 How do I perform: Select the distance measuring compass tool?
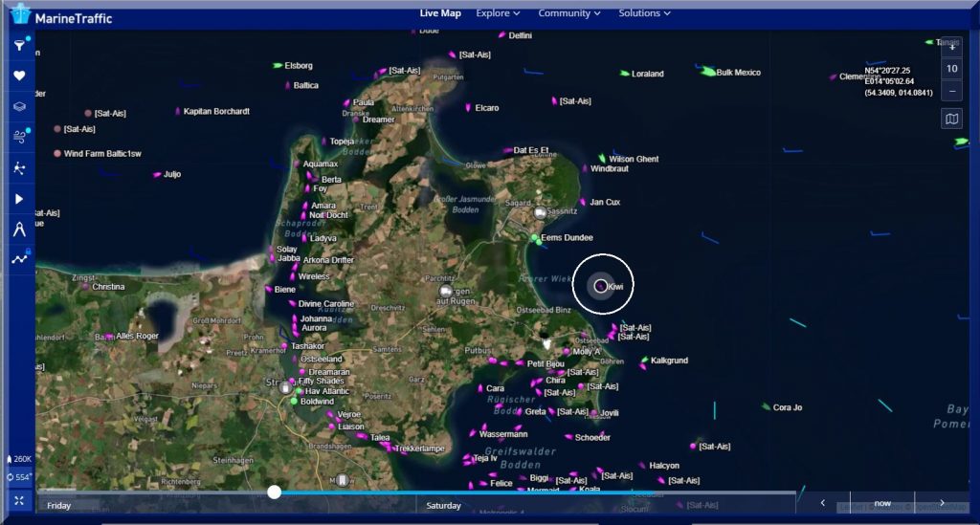point(19,228)
